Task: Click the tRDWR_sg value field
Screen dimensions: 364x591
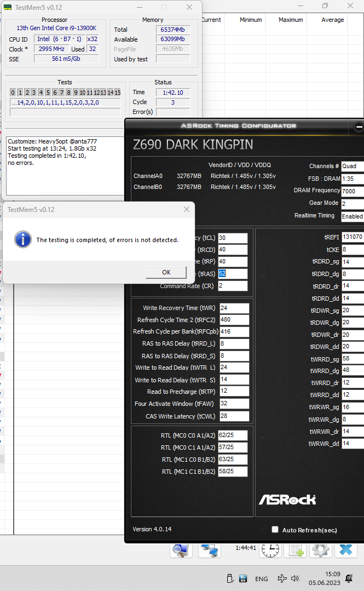Action: (353, 311)
